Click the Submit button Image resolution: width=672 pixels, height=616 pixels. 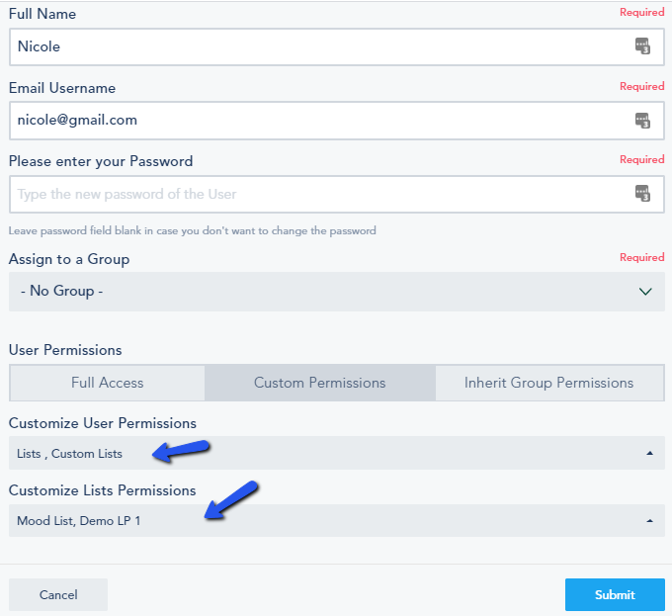pos(615,594)
